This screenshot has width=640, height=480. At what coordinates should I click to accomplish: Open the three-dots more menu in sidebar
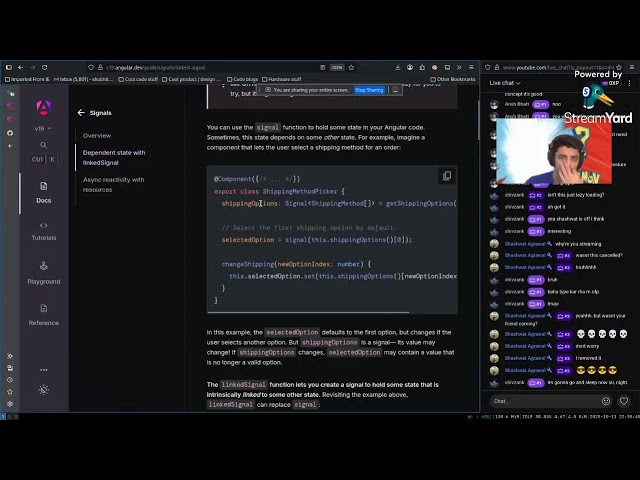coord(44,370)
